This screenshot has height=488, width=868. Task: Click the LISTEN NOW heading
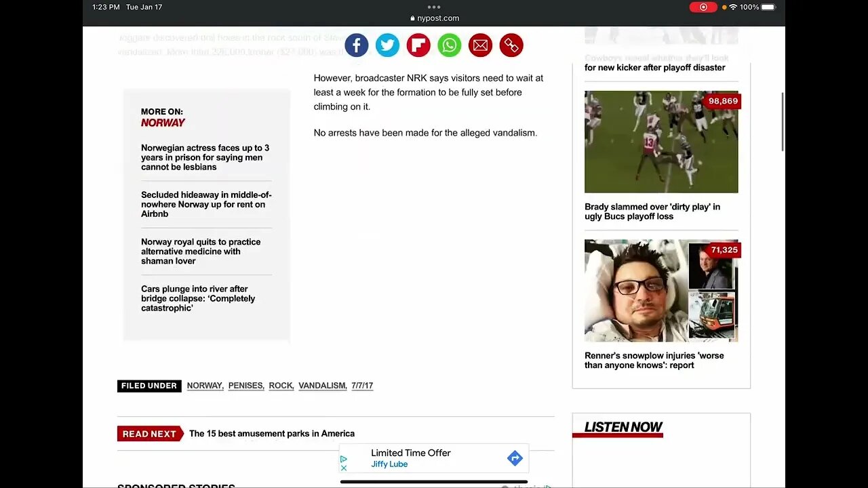pyautogui.click(x=623, y=427)
